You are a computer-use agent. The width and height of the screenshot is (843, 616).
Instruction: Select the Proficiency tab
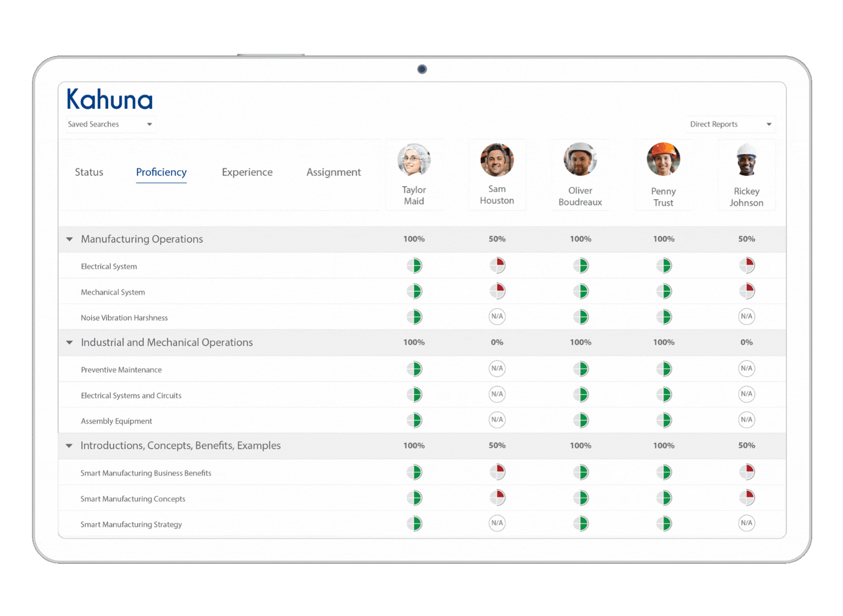161,172
